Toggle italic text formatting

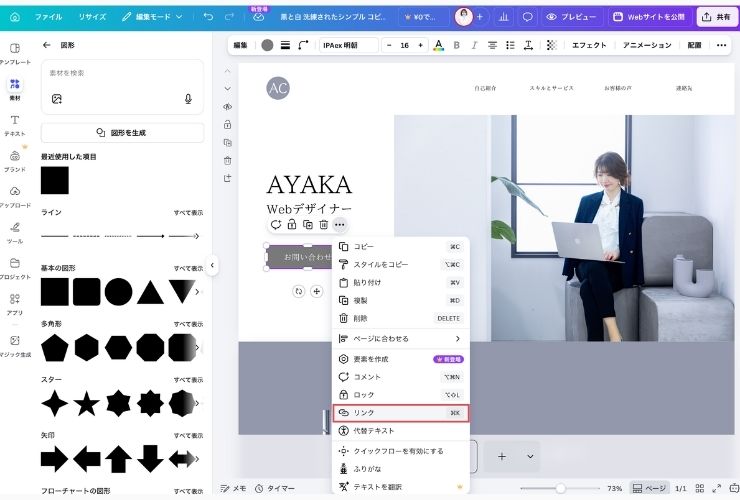[x=473, y=45]
